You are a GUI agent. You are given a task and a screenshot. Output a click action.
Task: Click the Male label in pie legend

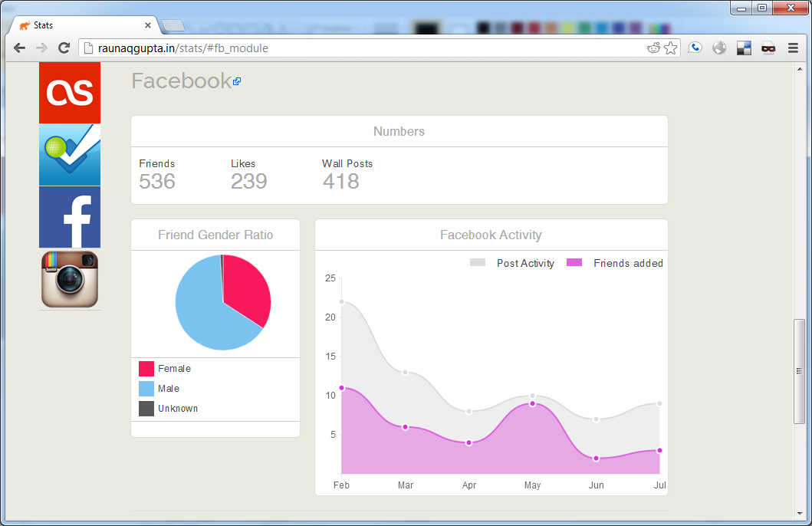click(x=169, y=389)
